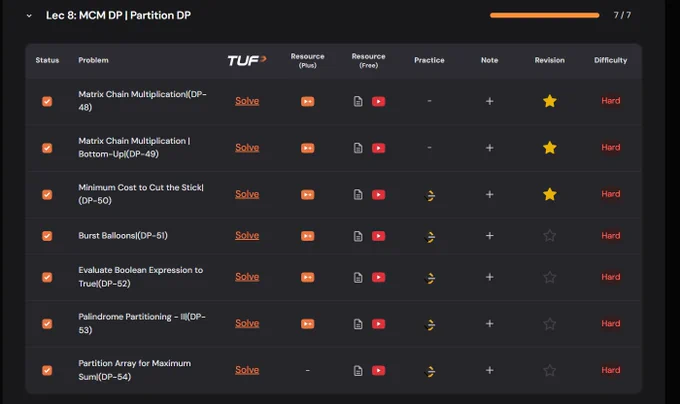Play YouTube video for Palindrome Partitioning II
Viewport: 680px width, 404px height.
(378, 324)
